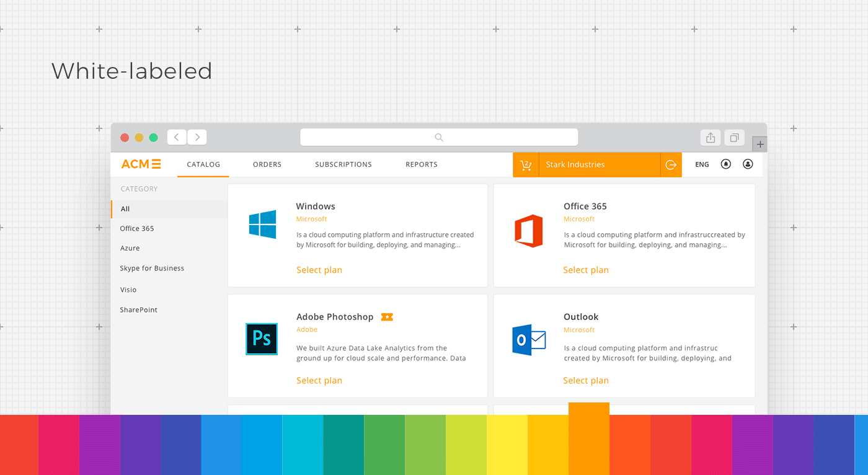Select the Skype for Business category
868x475 pixels.
point(152,269)
